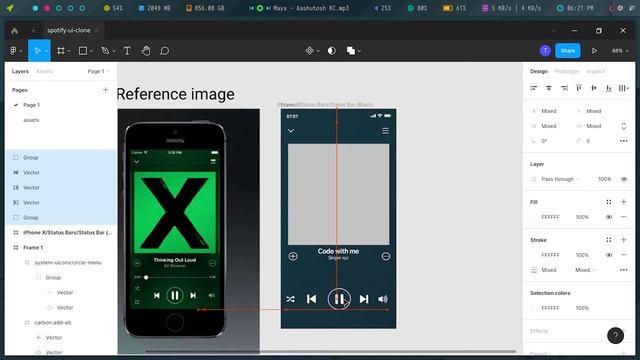Remove the fill with minus
Viewport: 640px width, 360px height.
pyautogui.click(x=624, y=217)
